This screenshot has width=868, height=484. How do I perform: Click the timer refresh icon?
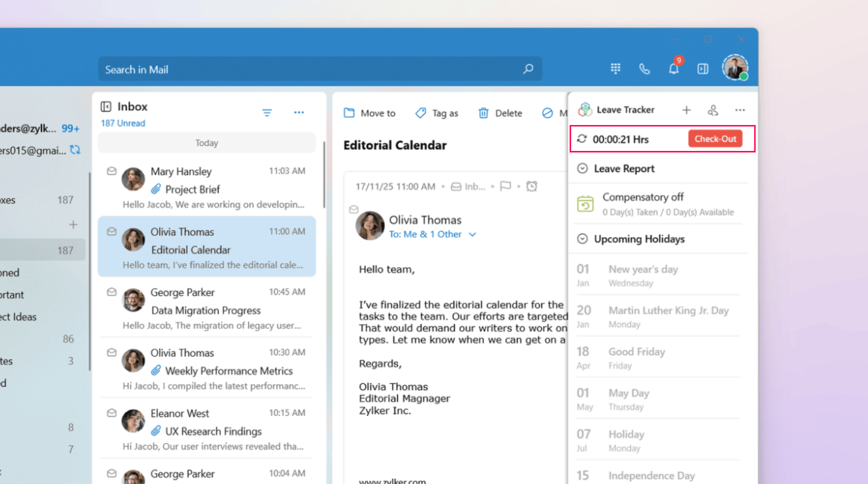point(582,139)
